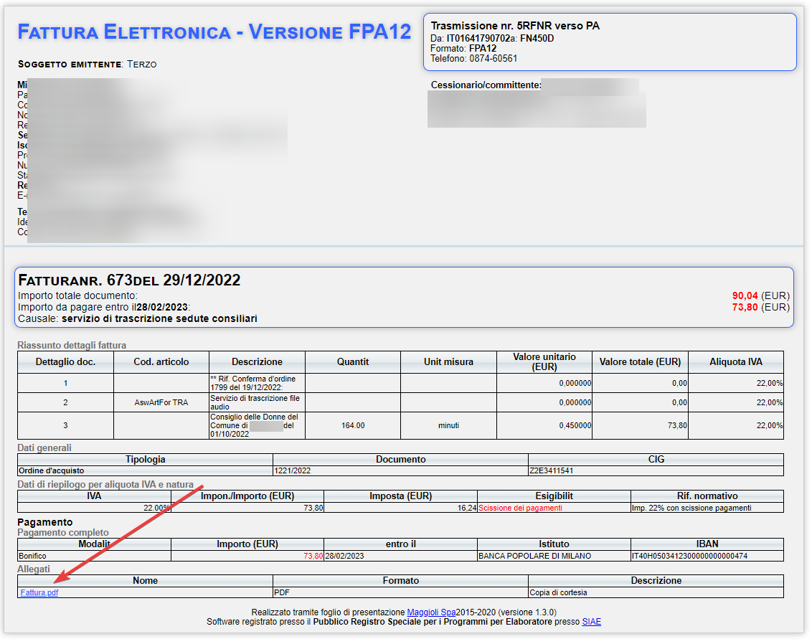Click the Fattura Elettronica Versione FPA12 title
Viewport: 812px width, 644px height.
[214, 32]
